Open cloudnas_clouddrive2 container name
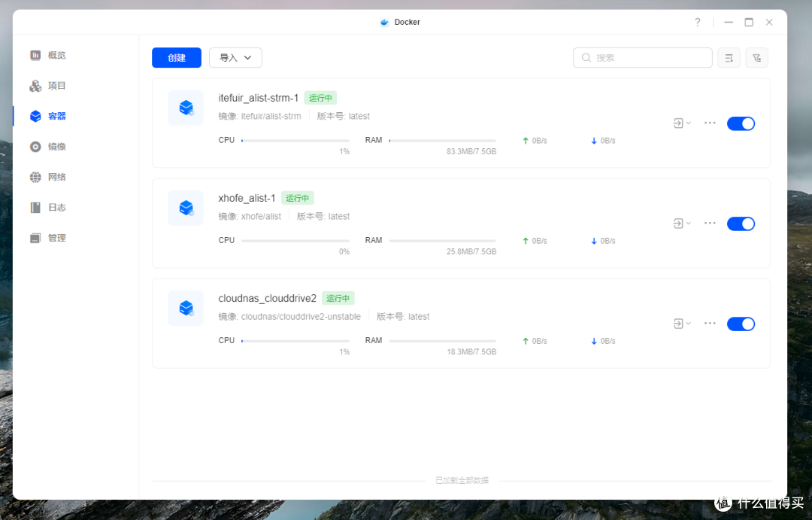 267,298
